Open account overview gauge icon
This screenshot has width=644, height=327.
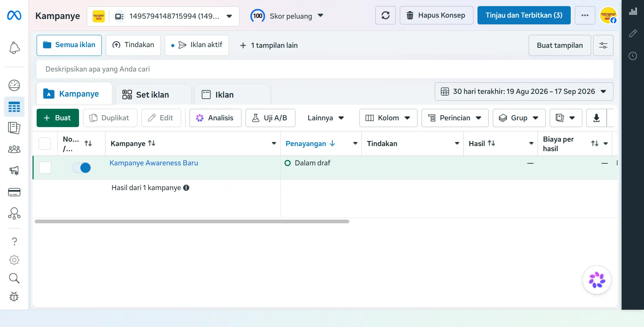click(x=14, y=85)
